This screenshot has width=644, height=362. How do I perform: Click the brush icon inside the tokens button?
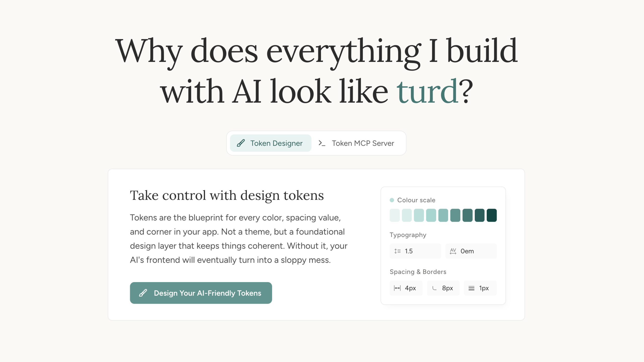143,293
